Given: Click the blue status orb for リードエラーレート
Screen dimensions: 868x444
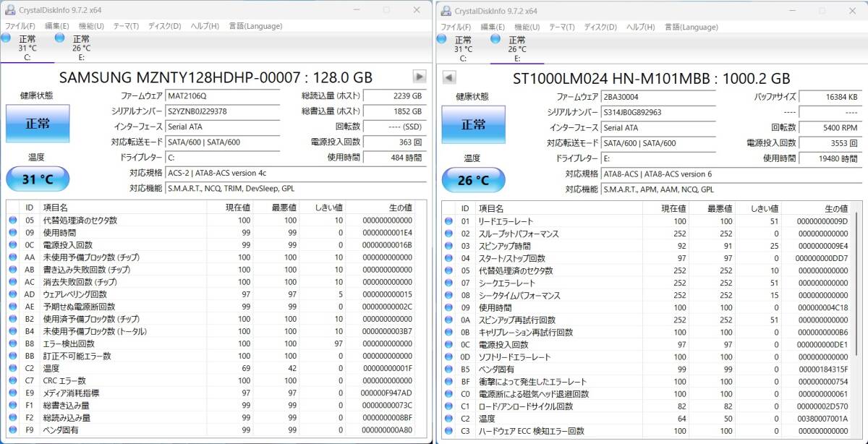Looking at the screenshot, I should (448, 221).
